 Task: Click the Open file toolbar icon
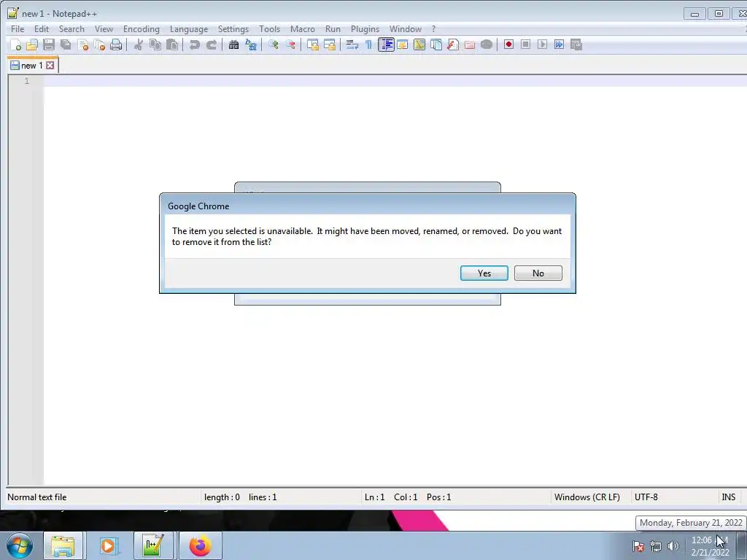pos(32,44)
